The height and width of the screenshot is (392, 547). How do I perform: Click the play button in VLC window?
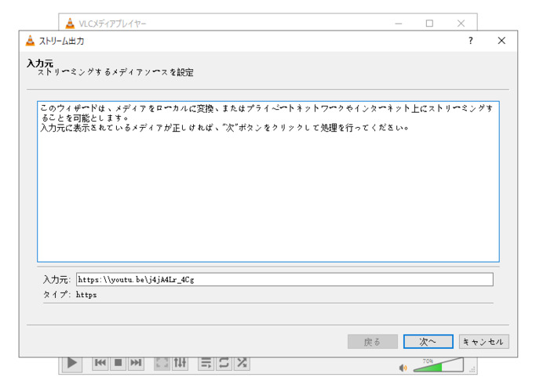click(x=72, y=363)
